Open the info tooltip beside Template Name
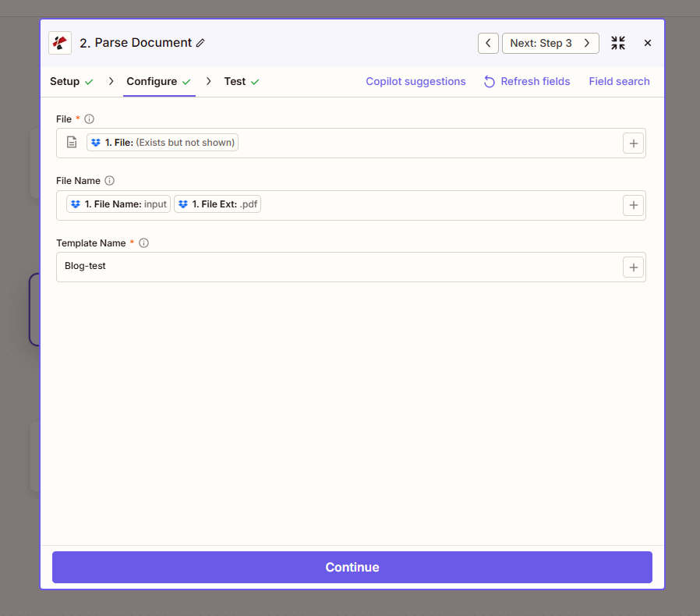The width and height of the screenshot is (700, 616). click(x=143, y=243)
